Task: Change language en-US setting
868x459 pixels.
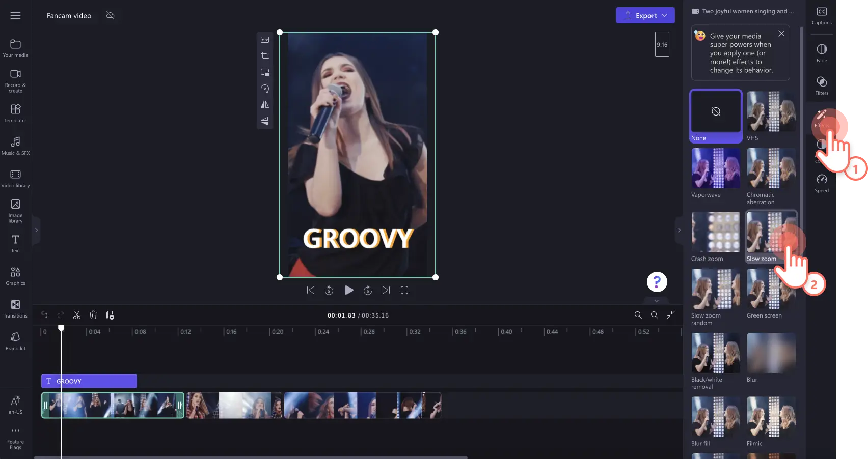Action: point(16,405)
